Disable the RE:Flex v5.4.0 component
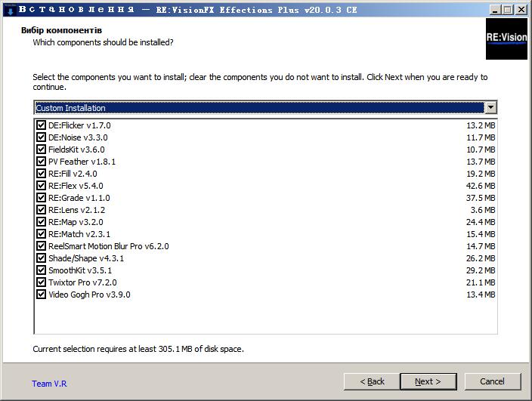This screenshot has height=401, width=532. pyautogui.click(x=41, y=186)
